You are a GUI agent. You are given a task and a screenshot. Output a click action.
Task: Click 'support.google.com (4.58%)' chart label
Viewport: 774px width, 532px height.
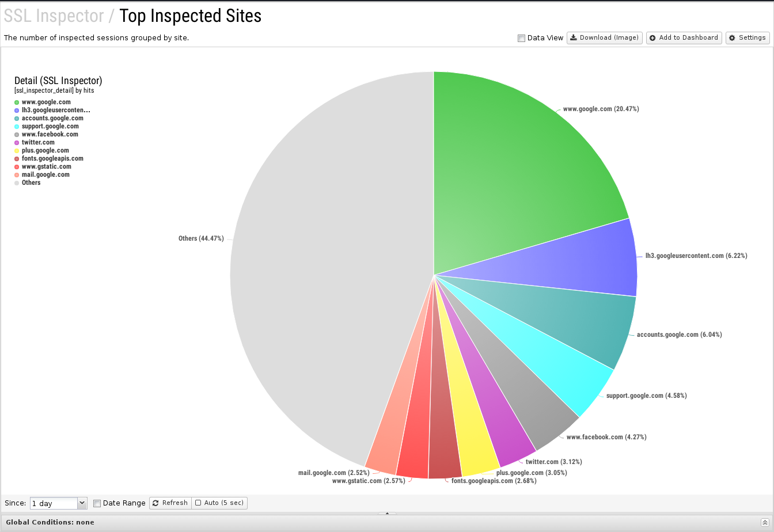coord(646,396)
